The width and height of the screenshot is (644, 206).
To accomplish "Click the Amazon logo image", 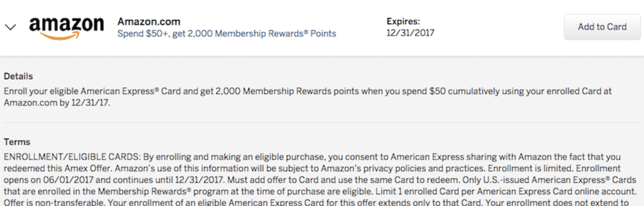I will click(66, 28).
